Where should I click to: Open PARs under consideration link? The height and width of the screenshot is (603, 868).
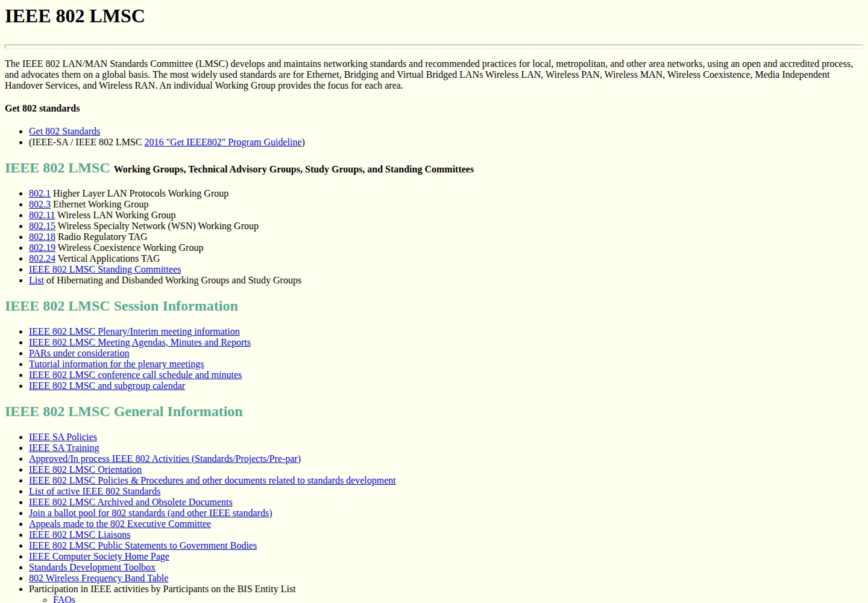coord(79,353)
